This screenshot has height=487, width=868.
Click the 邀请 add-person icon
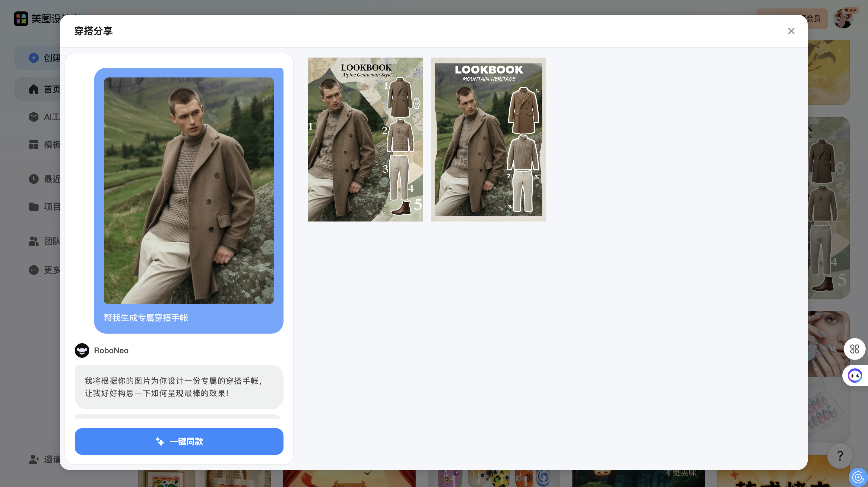[34, 459]
